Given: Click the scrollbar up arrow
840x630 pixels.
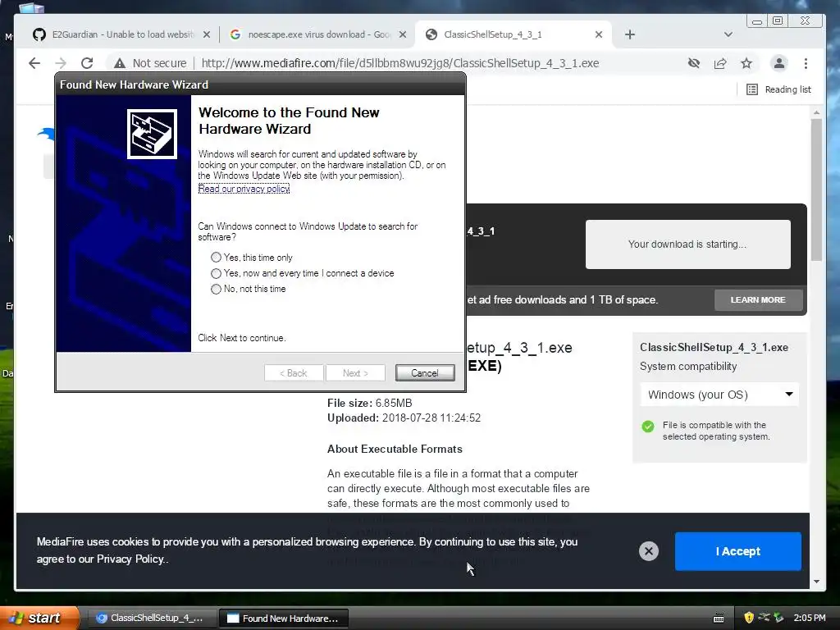Looking at the screenshot, I should pos(816,112).
